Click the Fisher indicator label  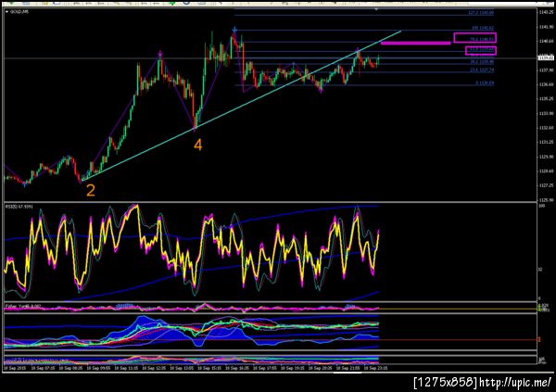click(22, 306)
